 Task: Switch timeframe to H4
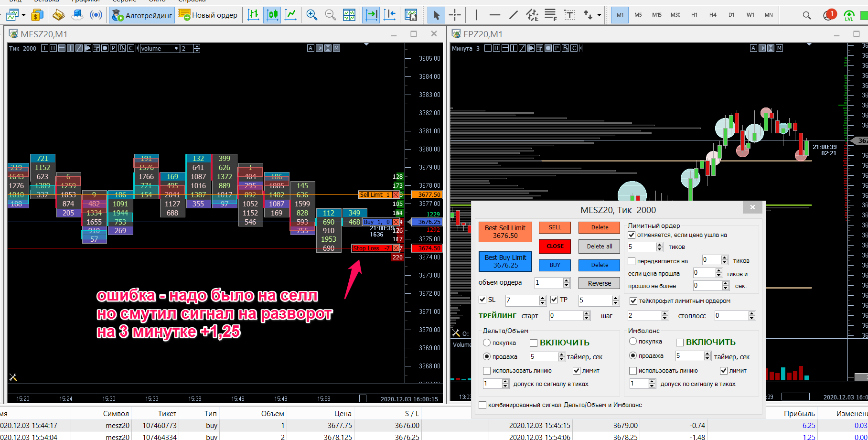713,15
